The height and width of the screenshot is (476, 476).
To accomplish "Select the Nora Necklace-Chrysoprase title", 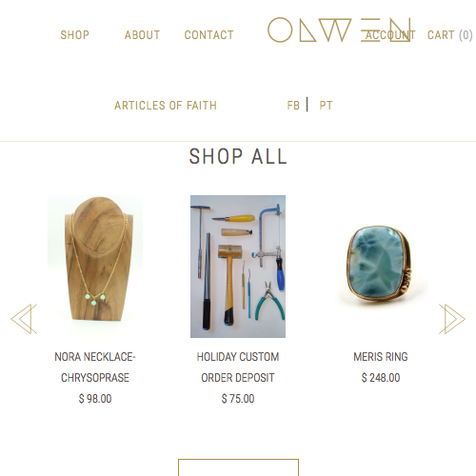I will coord(95,367).
